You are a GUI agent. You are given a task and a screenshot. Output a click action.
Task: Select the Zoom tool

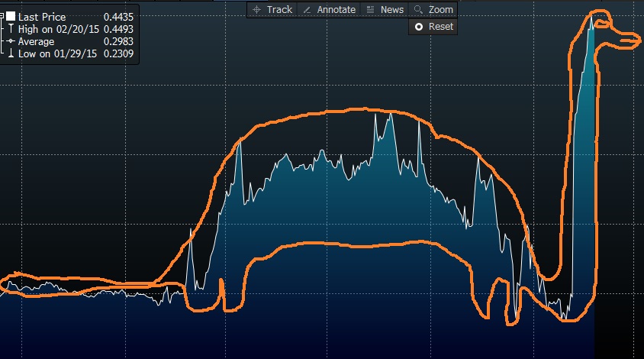433,9
